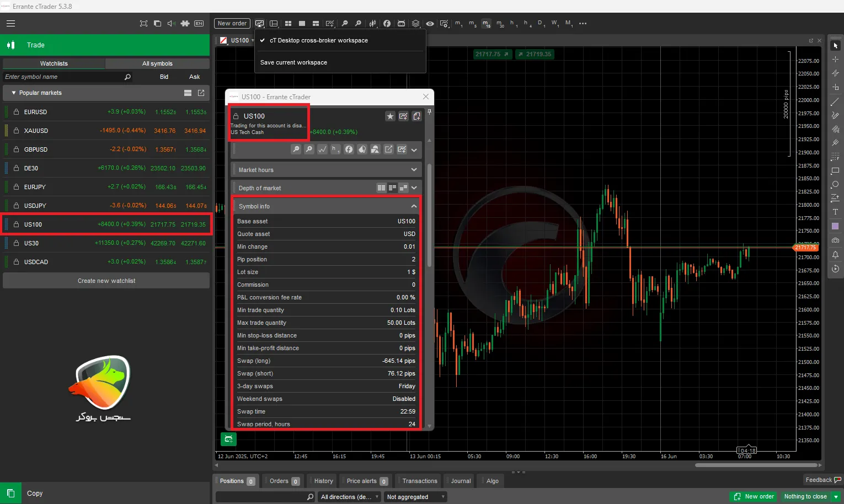Open the Not aggregated dropdown
Viewport: 844px width, 504px height.
(x=415, y=496)
